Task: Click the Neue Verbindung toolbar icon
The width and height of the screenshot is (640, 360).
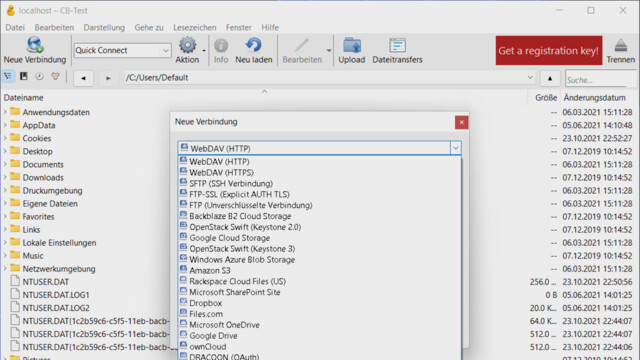Action: (35, 45)
